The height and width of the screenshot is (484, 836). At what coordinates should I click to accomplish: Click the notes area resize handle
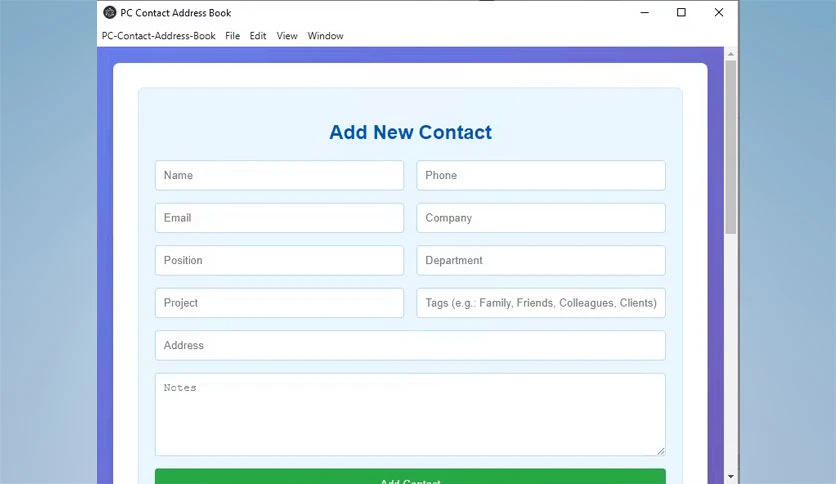[661, 451]
